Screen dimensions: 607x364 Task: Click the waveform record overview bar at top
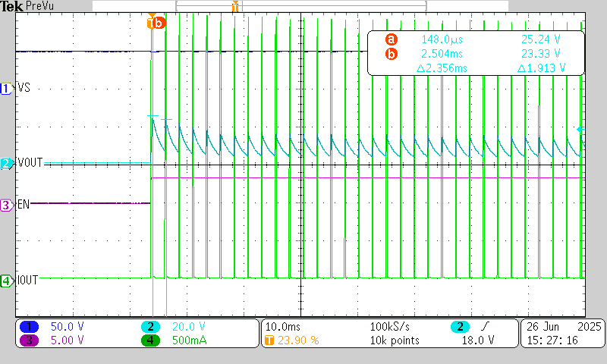tap(300, 6)
